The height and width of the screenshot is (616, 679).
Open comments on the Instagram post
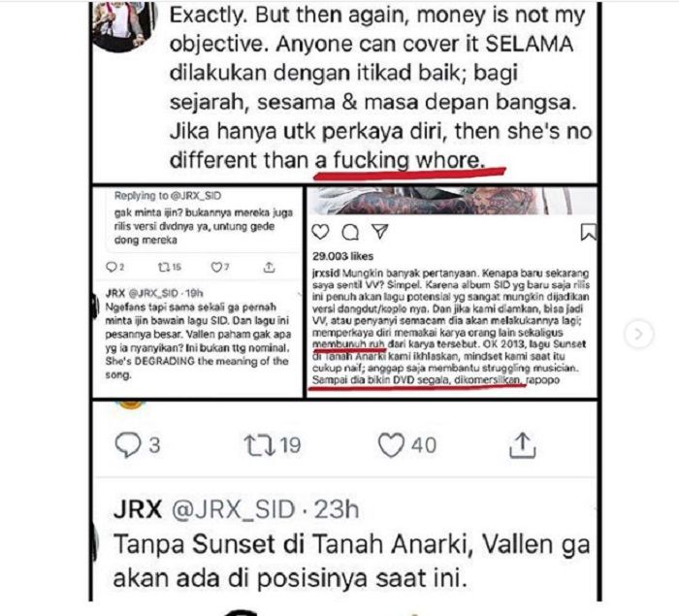[350, 232]
